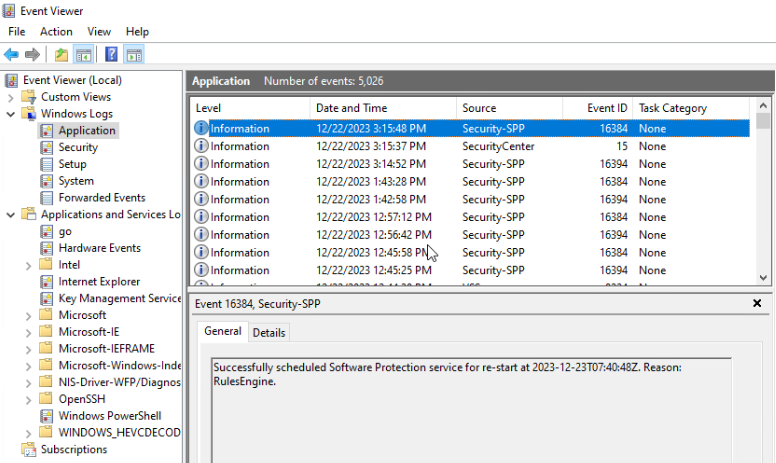The width and height of the screenshot is (776, 463).
Task: Expand the Microsoft folder node
Action: point(28,315)
